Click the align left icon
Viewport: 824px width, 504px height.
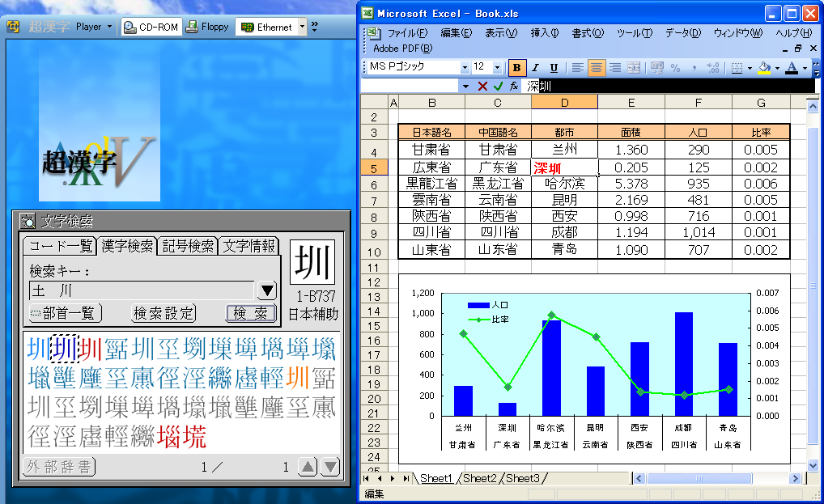577,68
